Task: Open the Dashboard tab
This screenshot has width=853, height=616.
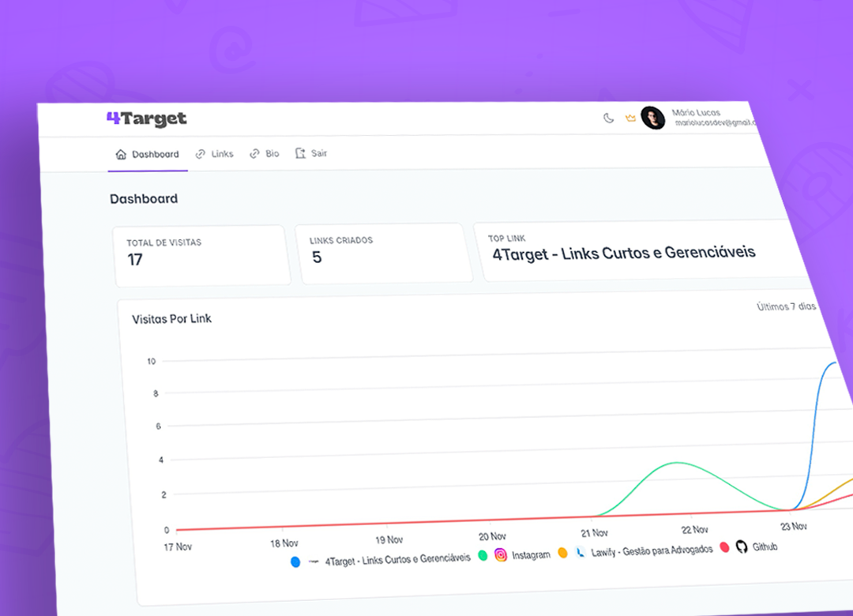Action: pos(148,155)
